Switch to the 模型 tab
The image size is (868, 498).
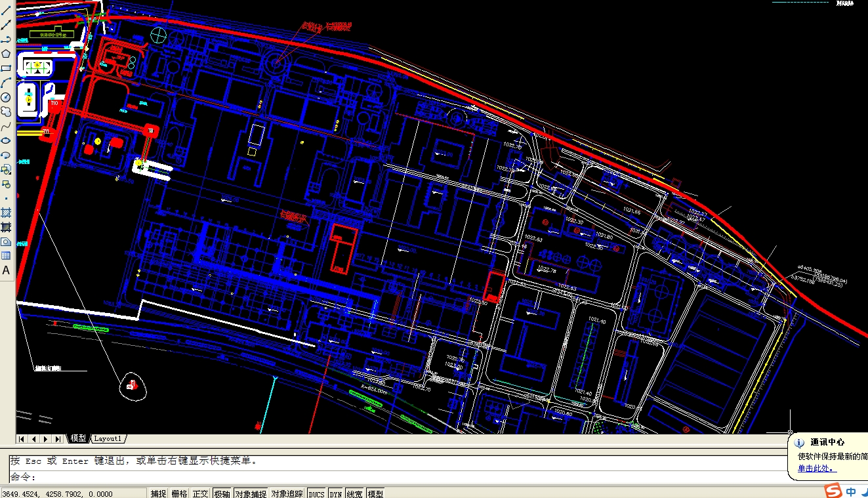78,438
